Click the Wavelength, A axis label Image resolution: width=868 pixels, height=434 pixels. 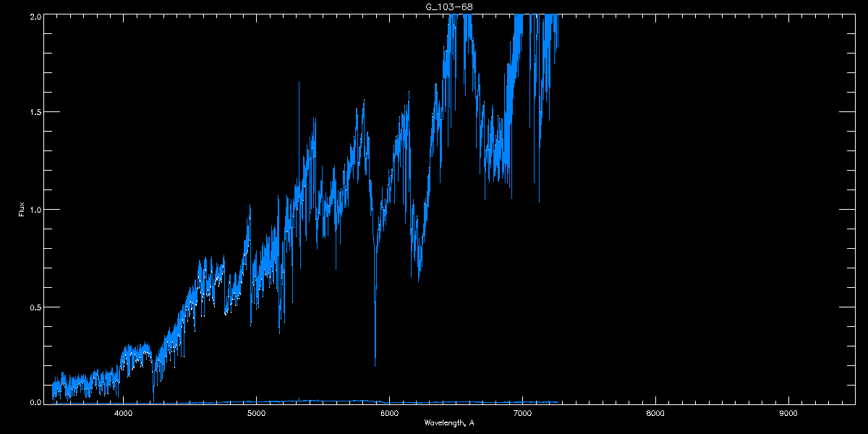click(449, 422)
